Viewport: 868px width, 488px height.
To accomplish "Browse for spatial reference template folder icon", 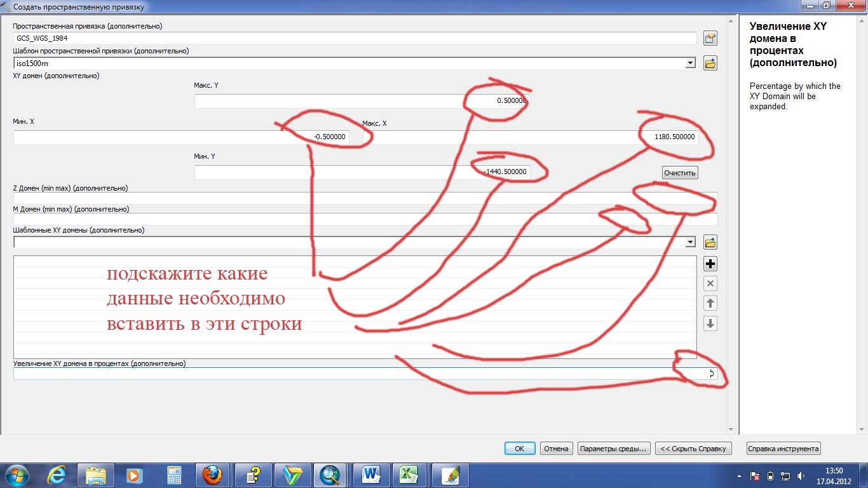I will 710,63.
